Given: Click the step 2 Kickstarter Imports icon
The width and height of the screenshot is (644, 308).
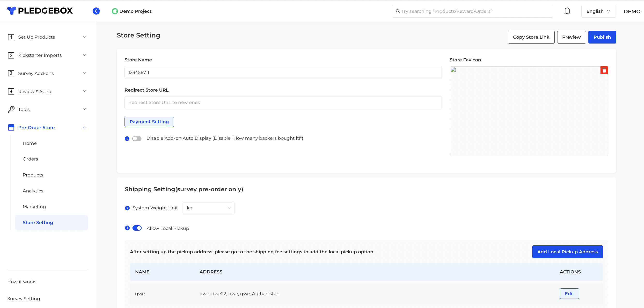Looking at the screenshot, I should (11, 55).
